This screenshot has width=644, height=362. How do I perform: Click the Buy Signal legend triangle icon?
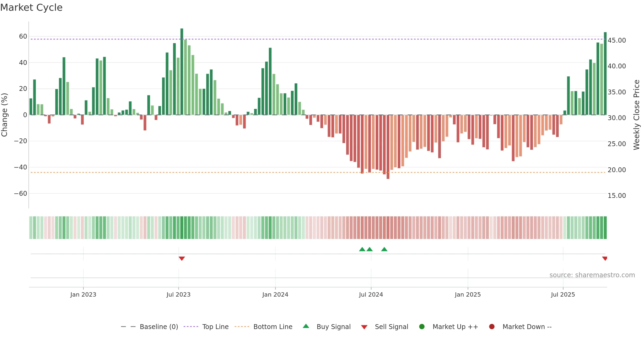pyautogui.click(x=306, y=326)
